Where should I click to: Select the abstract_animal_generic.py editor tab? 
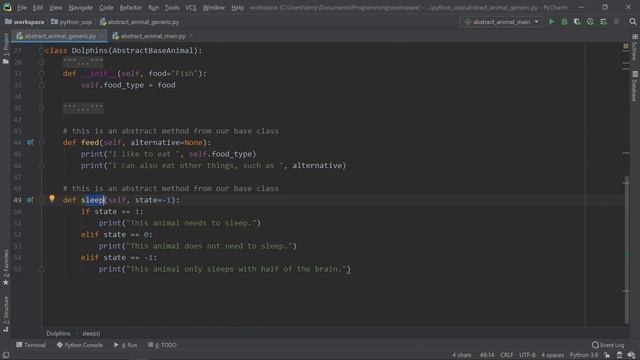[60, 36]
